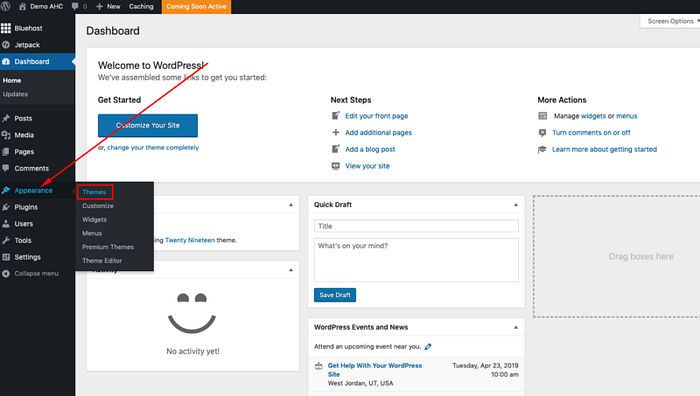Follow the change your theme completely link
This screenshot has width=700, height=396.
click(x=153, y=147)
